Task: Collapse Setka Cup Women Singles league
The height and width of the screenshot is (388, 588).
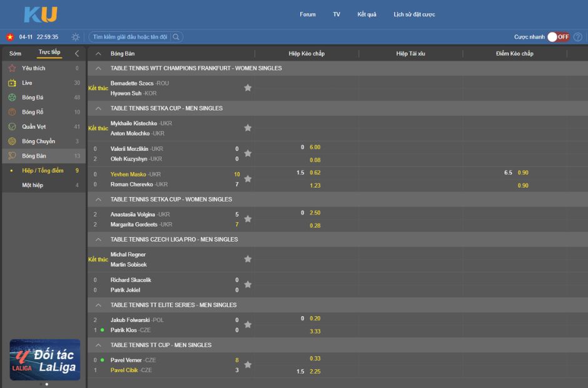Action: 98,200
